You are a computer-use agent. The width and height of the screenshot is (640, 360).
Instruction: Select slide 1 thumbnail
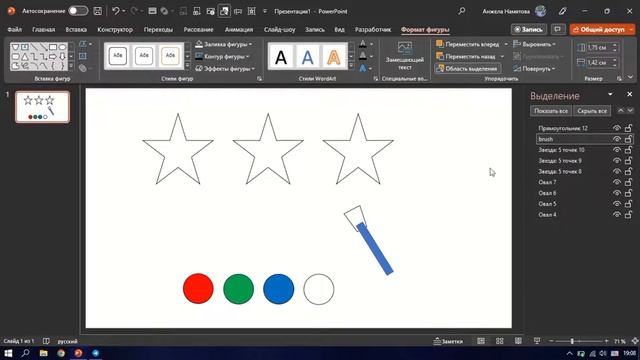[42, 107]
